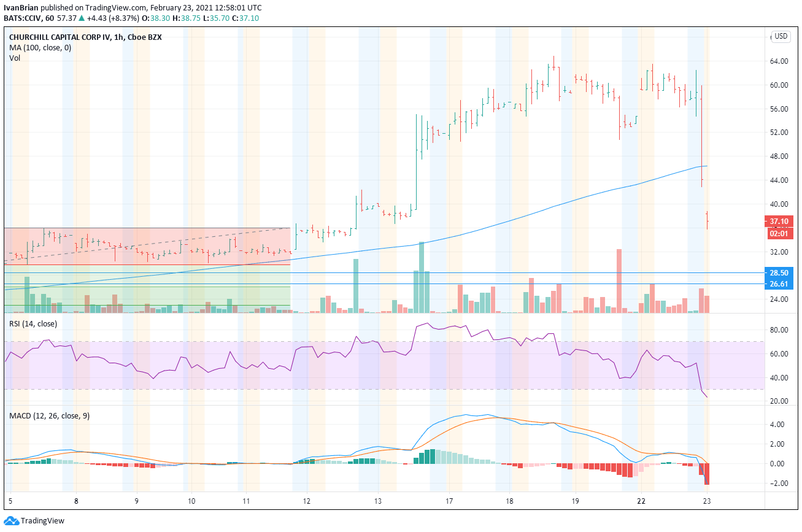Click date 22 on the time axis
The image size is (802, 532).
click(x=641, y=501)
